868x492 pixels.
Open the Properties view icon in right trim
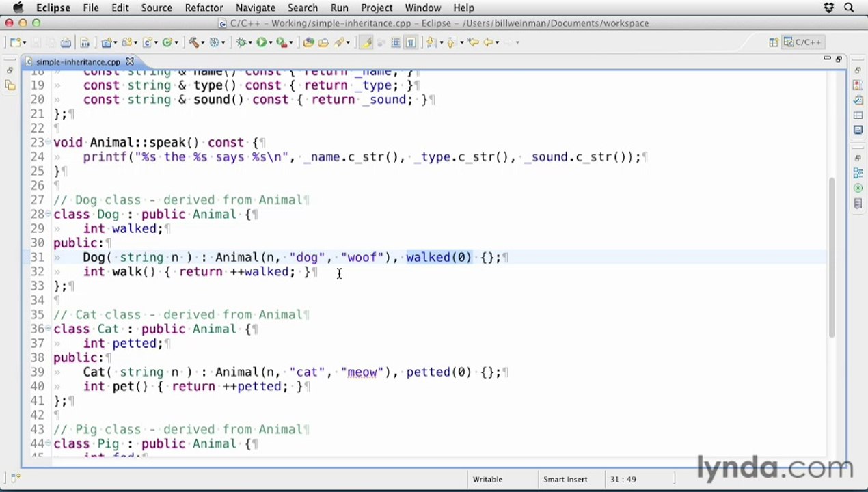click(x=858, y=115)
